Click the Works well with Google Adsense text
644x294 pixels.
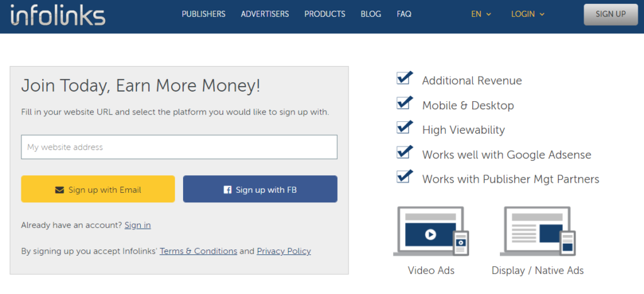[x=507, y=155]
